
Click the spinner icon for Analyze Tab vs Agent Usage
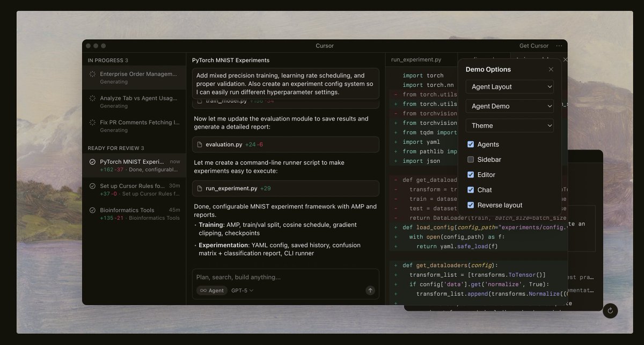[x=92, y=98]
